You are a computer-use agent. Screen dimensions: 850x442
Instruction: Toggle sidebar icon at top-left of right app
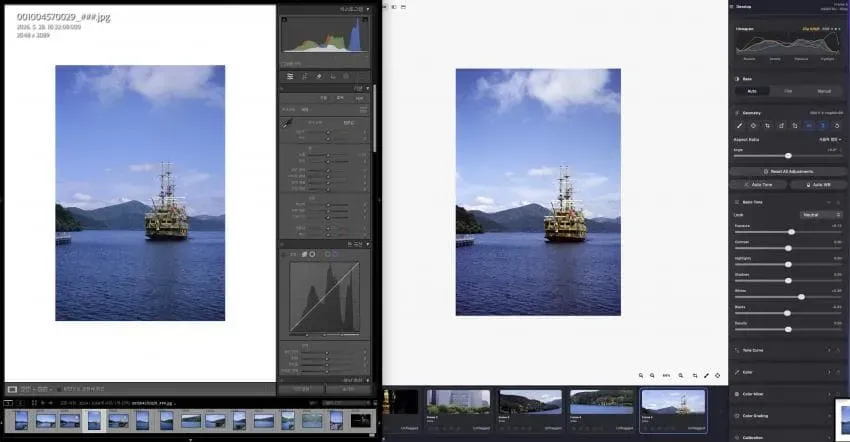tap(394, 7)
